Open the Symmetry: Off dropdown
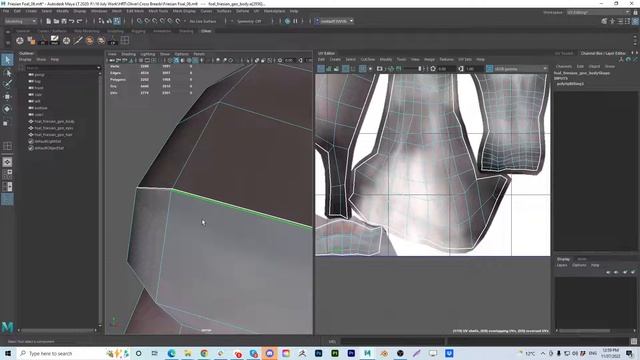This screenshot has width=640, height=360. pyautogui.click(x=248, y=21)
